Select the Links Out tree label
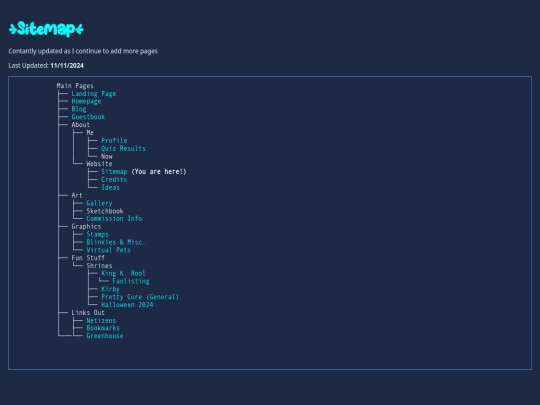Image resolution: width=540 pixels, height=405 pixels. (88, 313)
